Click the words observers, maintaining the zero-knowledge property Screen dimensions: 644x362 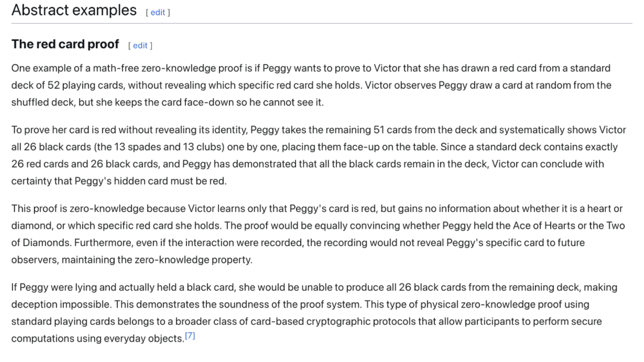132,260
